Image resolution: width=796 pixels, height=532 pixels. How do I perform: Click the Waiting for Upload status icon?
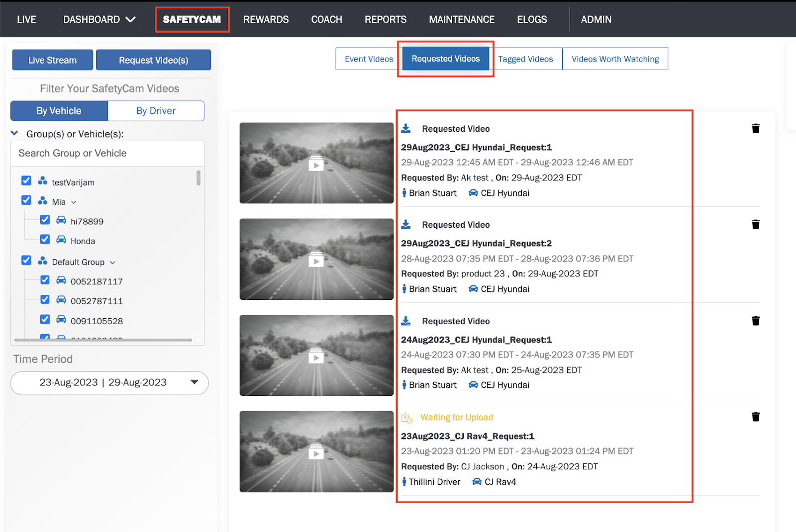pyautogui.click(x=407, y=417)
